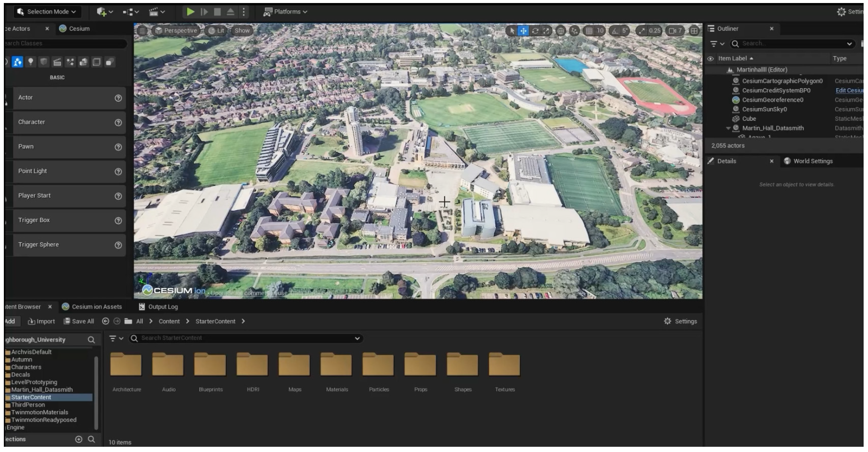Open the camera speed 7 setting
The image size is (868, 452).
pos(675,31)
